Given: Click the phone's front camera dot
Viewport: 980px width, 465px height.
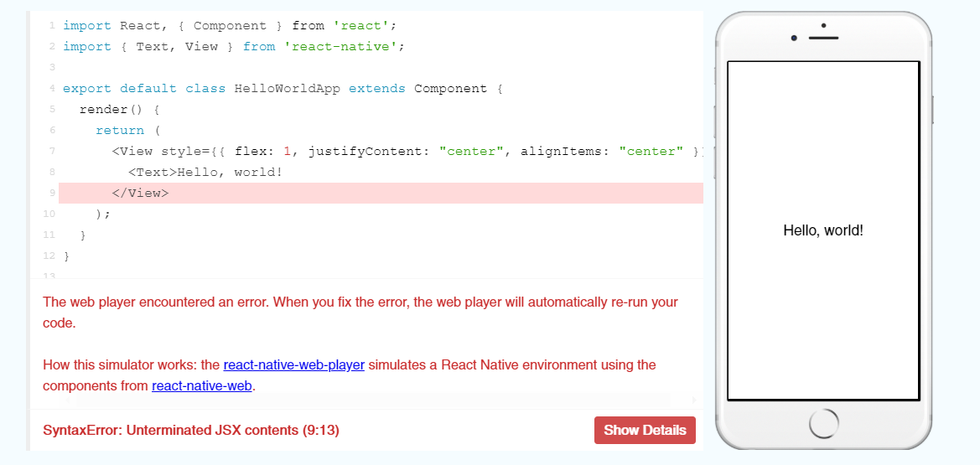Looking at the screenshot, I should pyautogui.click(x=793, y=39).
